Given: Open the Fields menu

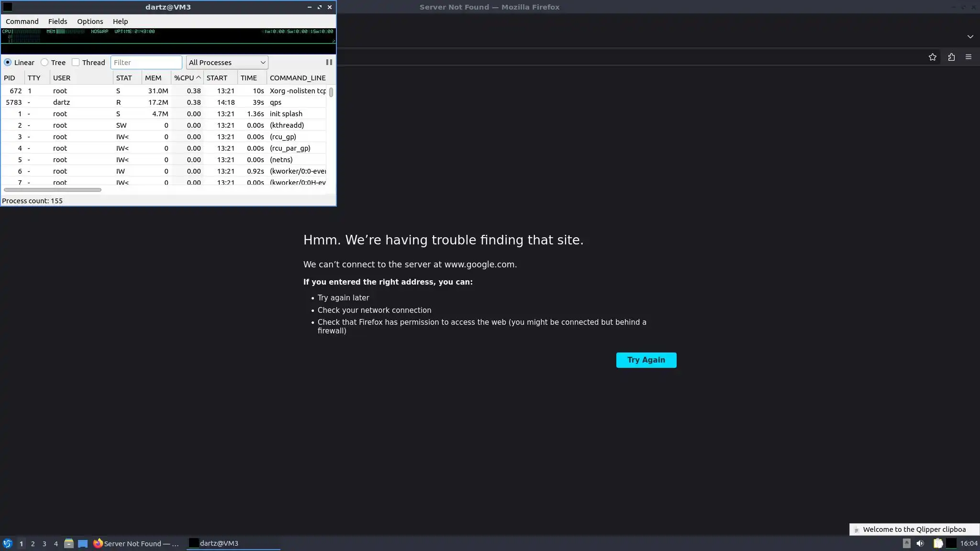Looking at the screenshot, I should click(x=57, y=22).
